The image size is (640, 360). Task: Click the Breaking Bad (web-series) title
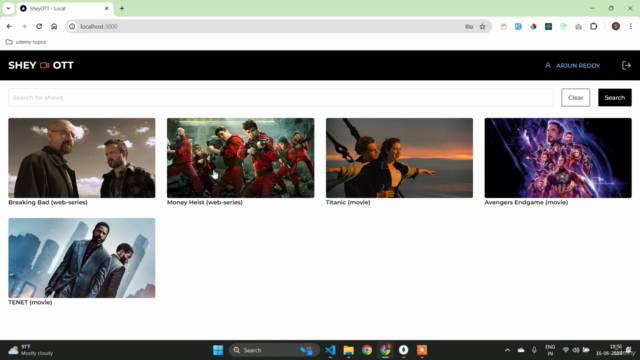48,202
